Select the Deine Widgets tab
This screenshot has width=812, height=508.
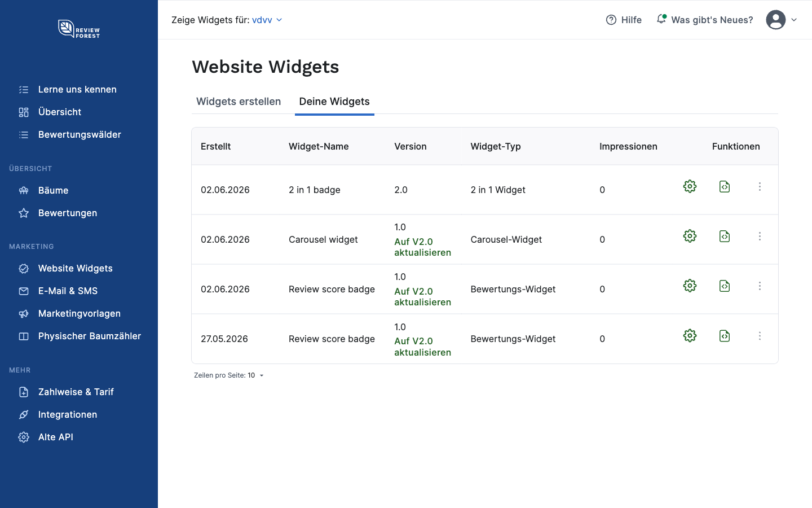[x=334, y=102]
